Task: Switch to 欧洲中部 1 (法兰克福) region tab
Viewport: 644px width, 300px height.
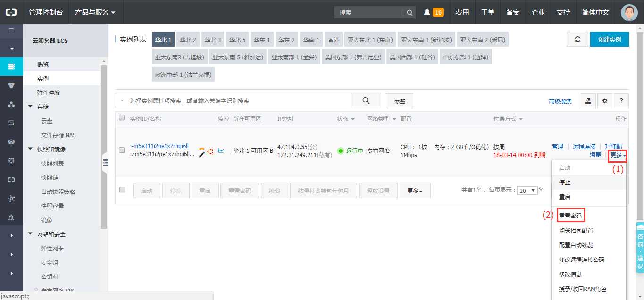Action: 184,75
